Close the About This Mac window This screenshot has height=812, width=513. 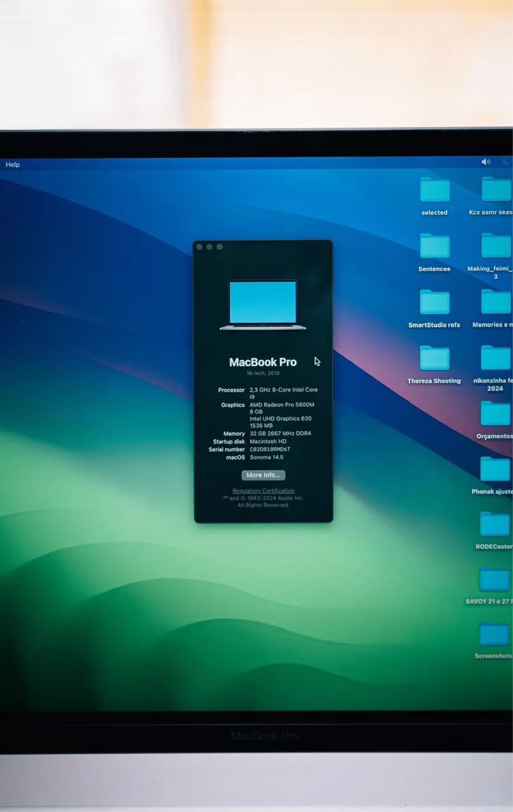(x=199, y=247)
